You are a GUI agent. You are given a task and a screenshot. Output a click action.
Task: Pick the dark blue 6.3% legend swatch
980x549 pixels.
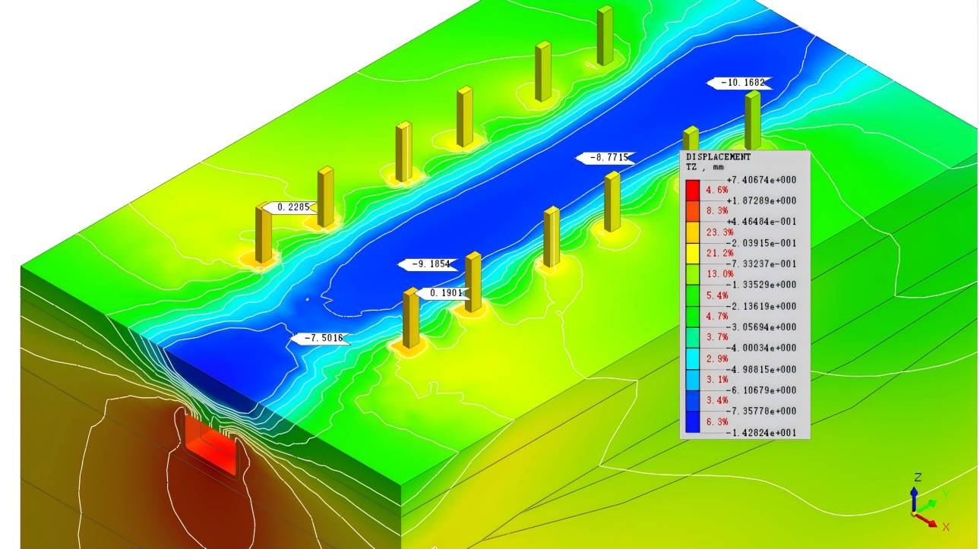point(693,422)
